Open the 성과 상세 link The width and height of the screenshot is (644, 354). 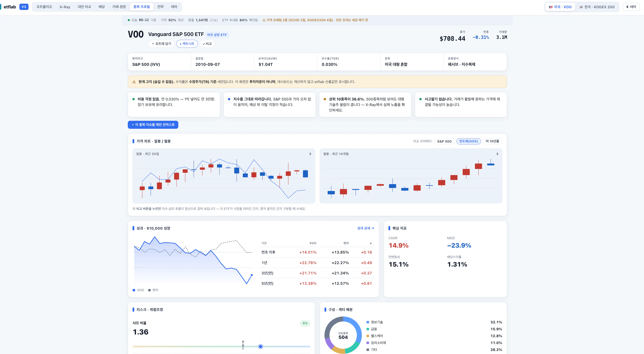pos(365,228)
